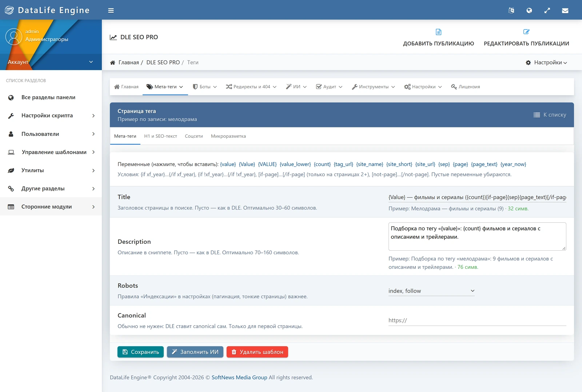582x392 pixels.
Task: Click the Description textarea
Action: click(x=477, y=237)
